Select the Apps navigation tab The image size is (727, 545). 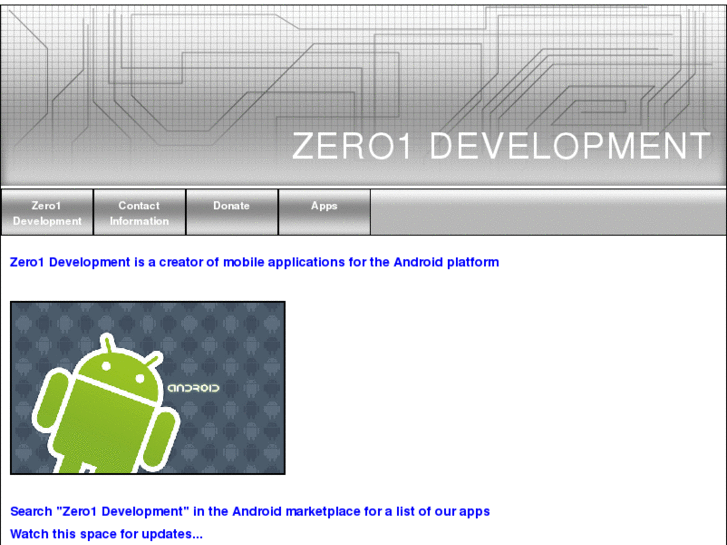325,212
